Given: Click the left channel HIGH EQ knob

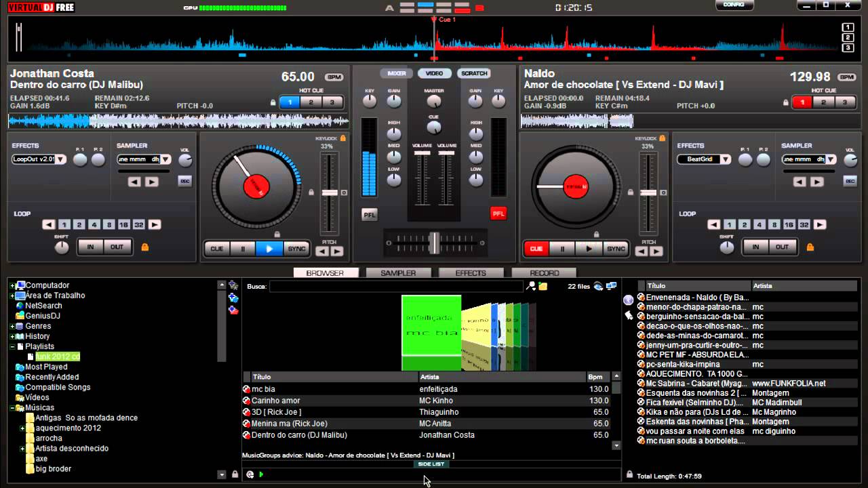Looking at the screenshot, I should 394,134.
